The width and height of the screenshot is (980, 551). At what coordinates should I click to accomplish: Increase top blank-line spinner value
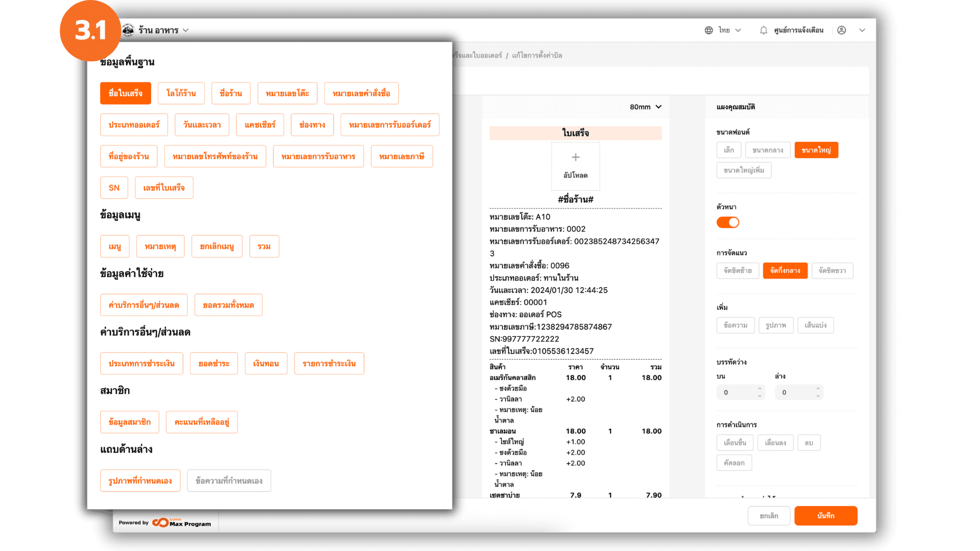[759, 389]
